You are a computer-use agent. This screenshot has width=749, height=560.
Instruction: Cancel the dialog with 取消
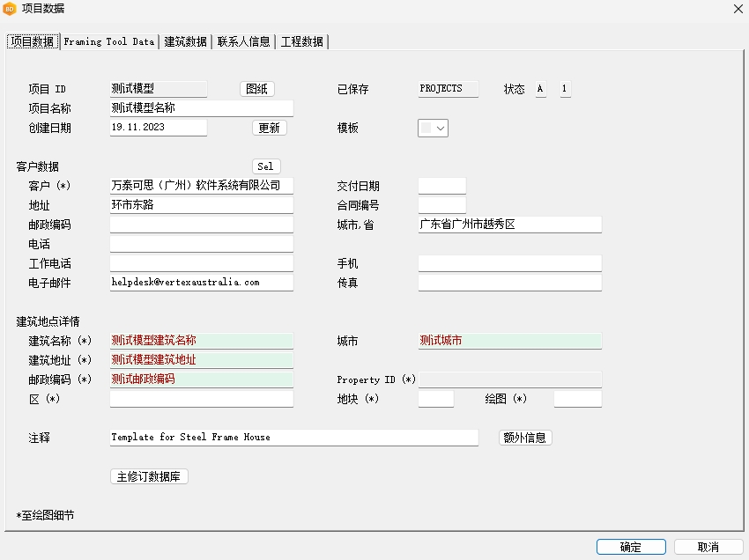(708, 547)
